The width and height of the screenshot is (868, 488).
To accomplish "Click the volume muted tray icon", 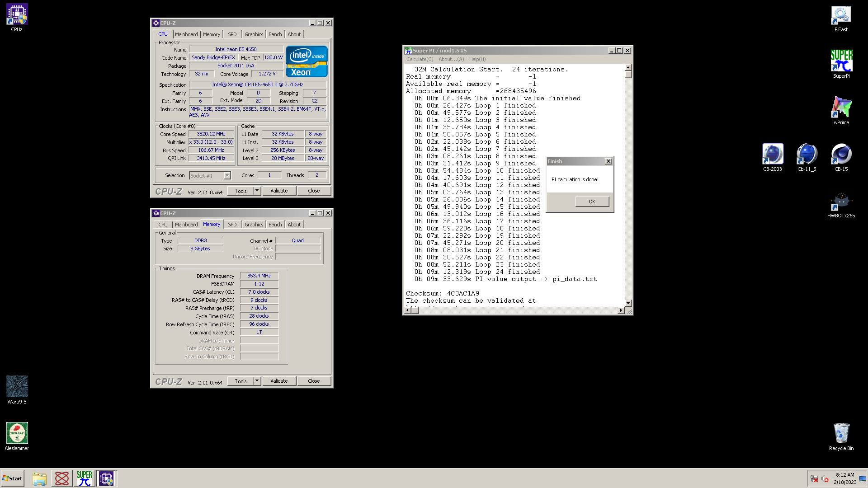I will click(825, 479).
